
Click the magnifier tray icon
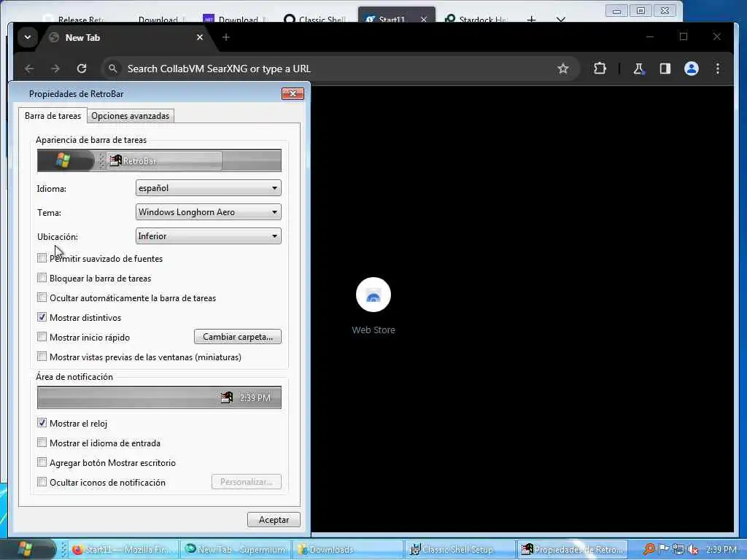pyautogui.click(x=648, y=550)
